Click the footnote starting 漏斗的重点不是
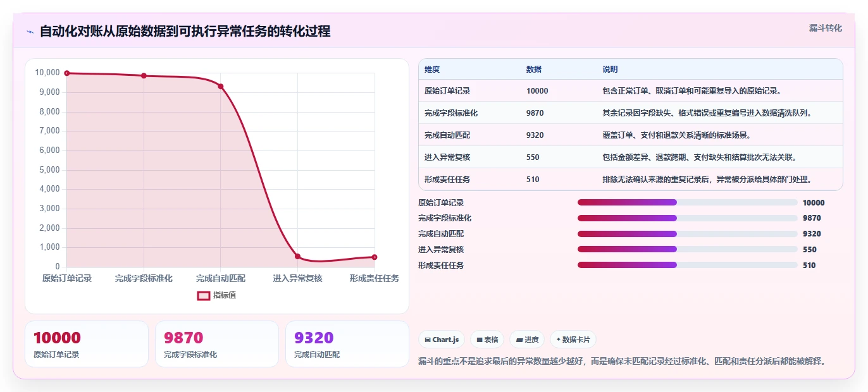Image resolution: width=868 pixels, height=392 pixels. (x=623, y=362)
